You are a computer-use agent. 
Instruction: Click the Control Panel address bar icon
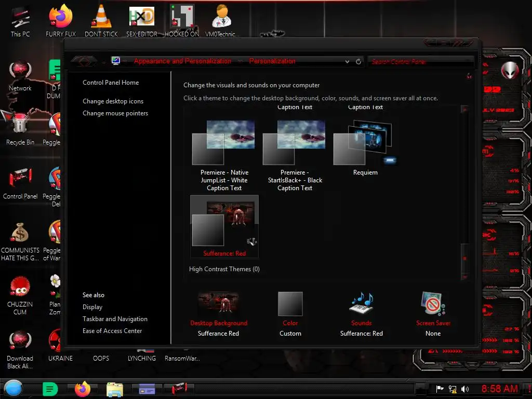116,61
